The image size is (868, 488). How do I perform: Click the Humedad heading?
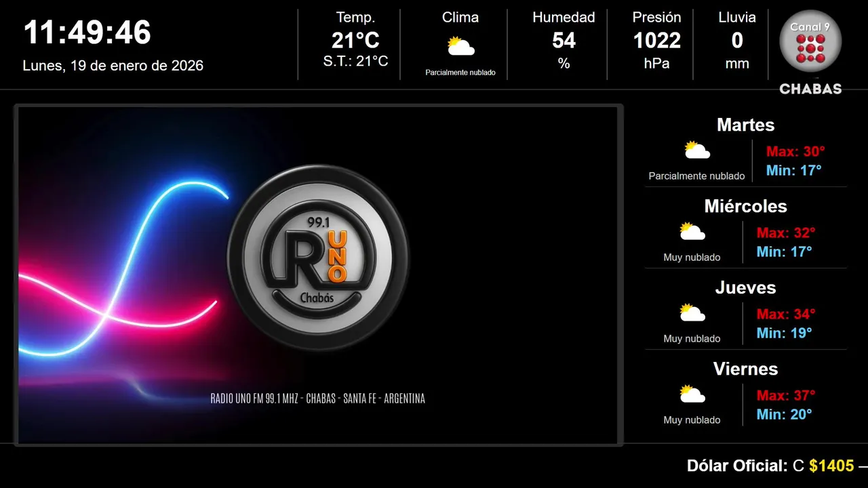(x=564, y=18)
